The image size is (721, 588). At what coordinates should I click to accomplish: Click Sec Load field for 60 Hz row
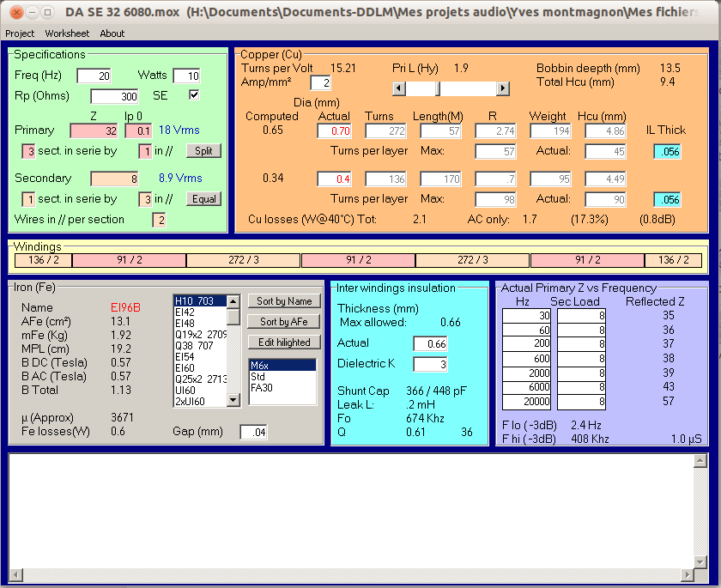click(x=582, y=330)
